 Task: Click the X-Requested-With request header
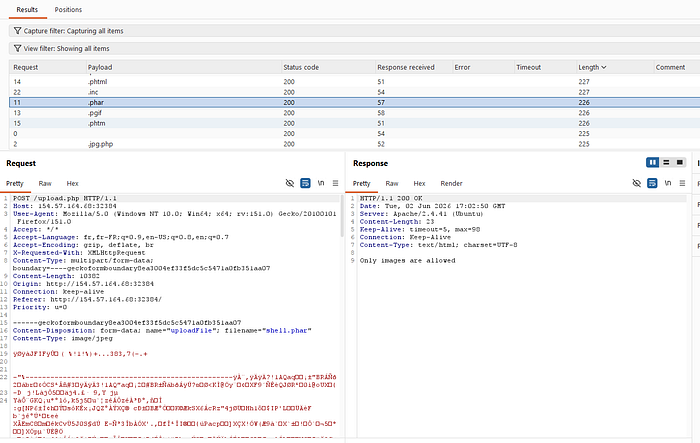(x=79, y=253)
